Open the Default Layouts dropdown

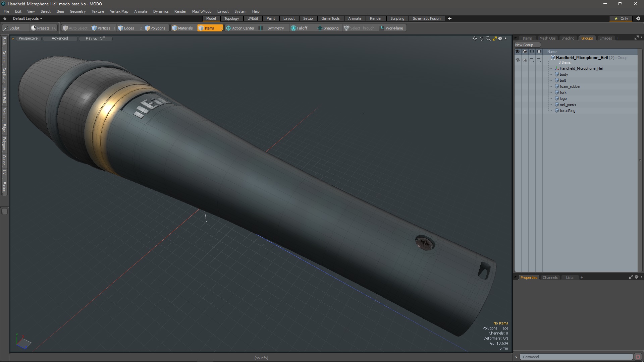click(28, 18)
